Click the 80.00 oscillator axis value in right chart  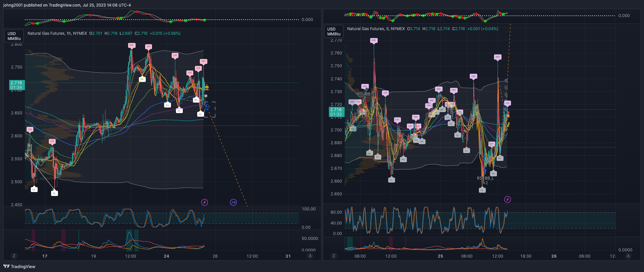[x=336, y=212]
